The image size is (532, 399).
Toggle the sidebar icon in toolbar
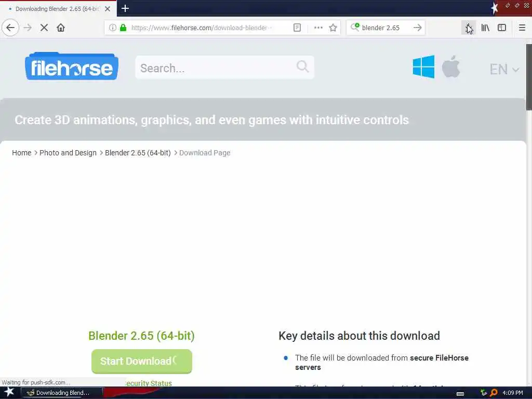(502, 28)
